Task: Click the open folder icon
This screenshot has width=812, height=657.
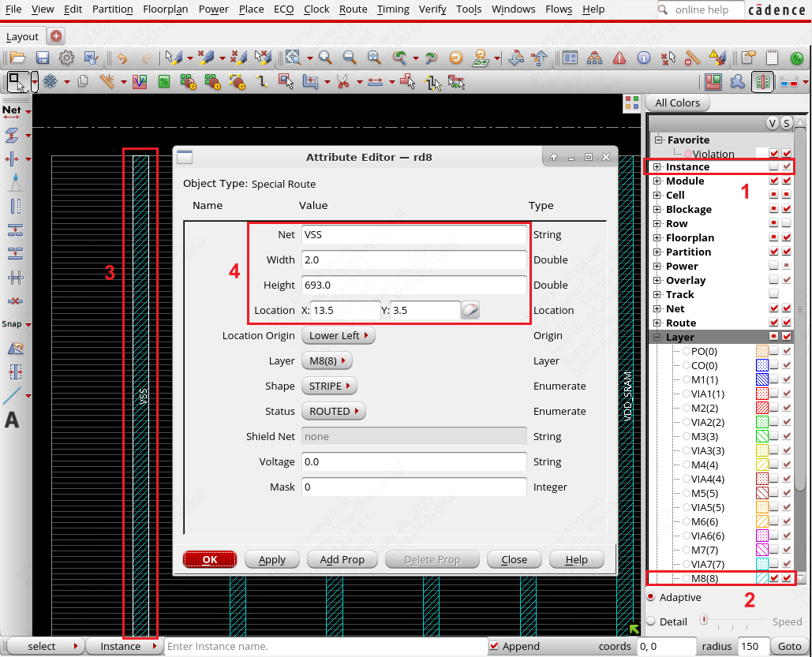Action: pos(17,58)
